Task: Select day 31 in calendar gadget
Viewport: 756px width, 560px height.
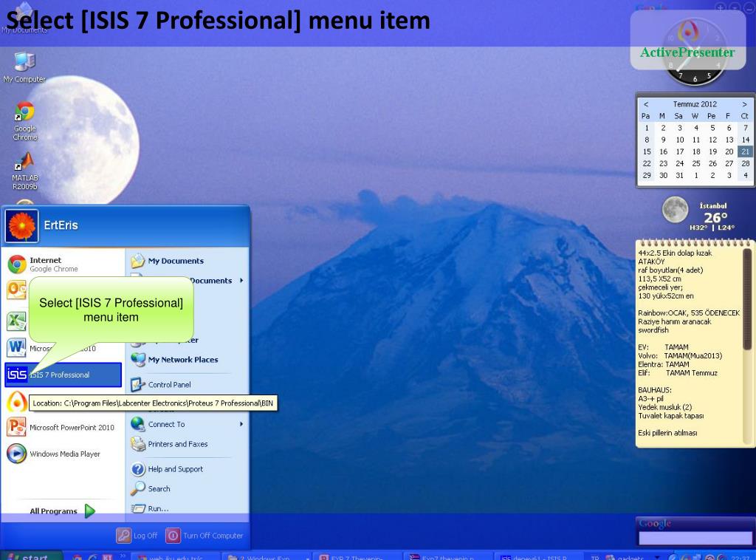Action: [679, 176]
